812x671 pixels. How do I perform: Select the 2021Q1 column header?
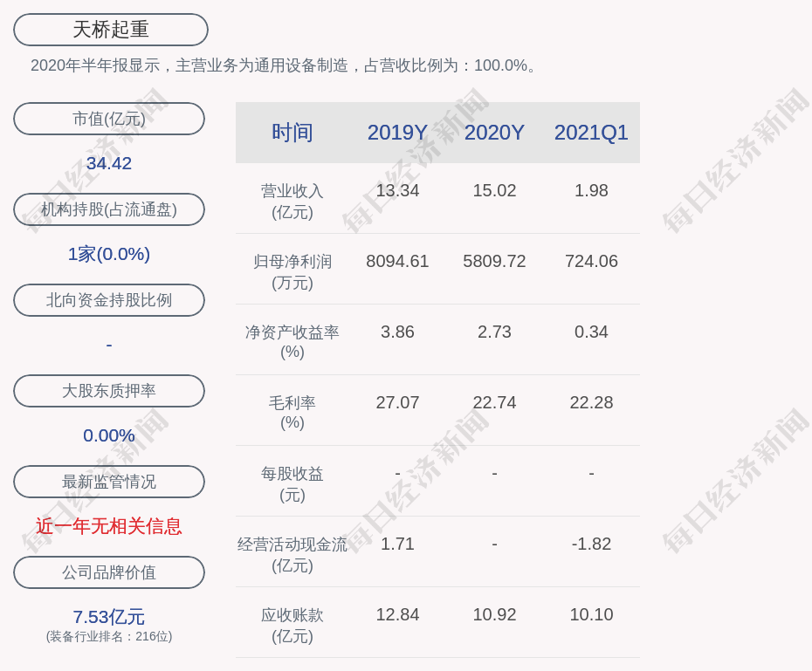point(591,133)
